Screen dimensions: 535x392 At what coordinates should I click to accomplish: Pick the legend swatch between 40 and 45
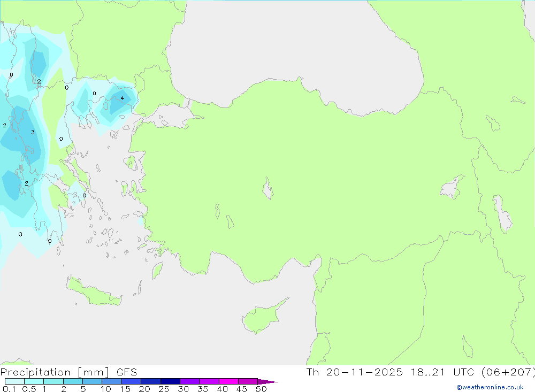tap(228, 381)
